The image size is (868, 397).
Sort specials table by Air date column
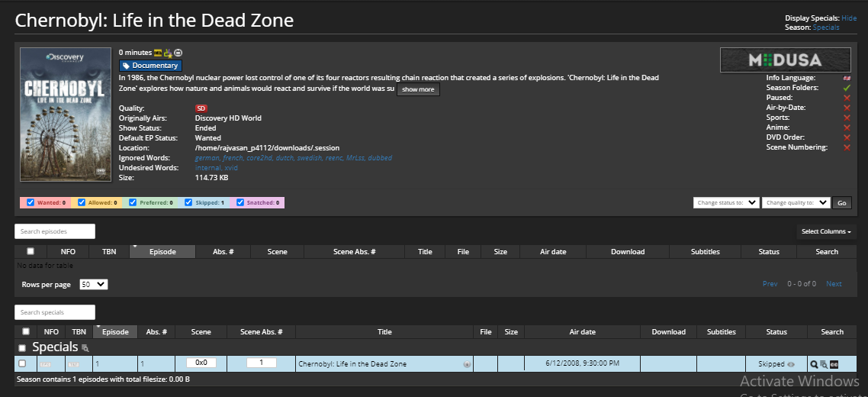pos(582,332)
